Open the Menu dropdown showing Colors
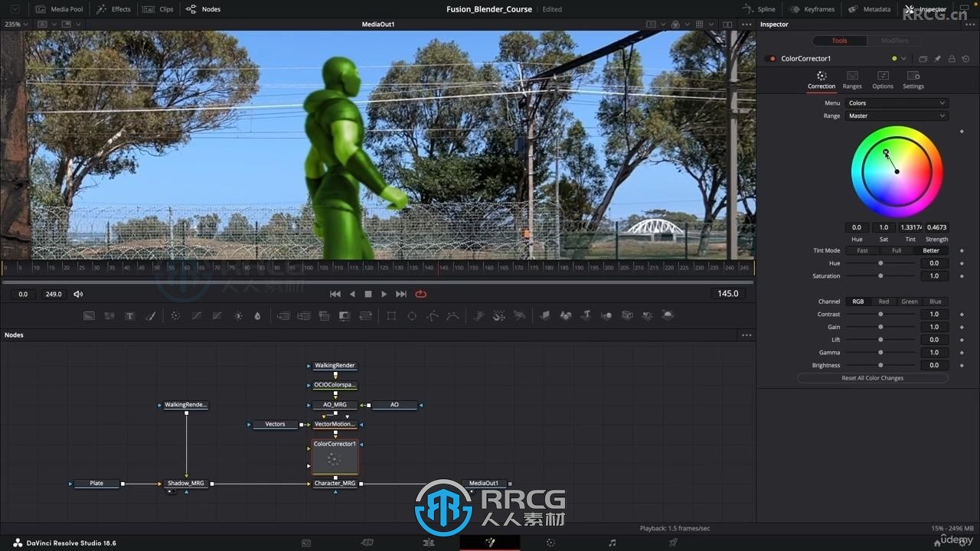This screenshot has height=551, width=980. pyautogui.click(x=897, y=103)
